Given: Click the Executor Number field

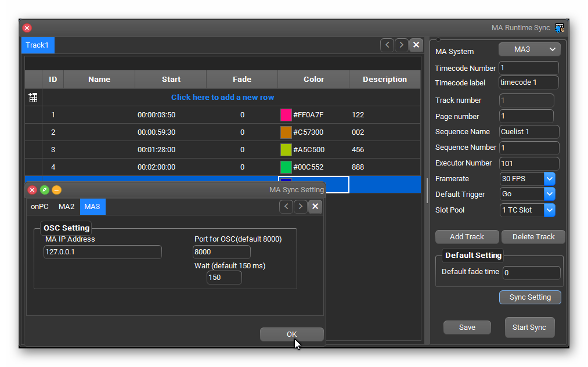Looking at the screenshot, I should click(529, 164).
